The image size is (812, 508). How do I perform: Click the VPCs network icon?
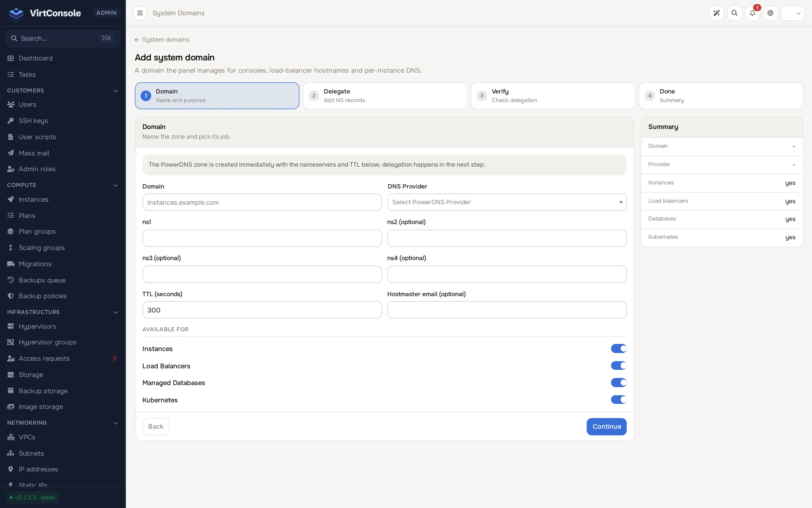pos(11,437)
